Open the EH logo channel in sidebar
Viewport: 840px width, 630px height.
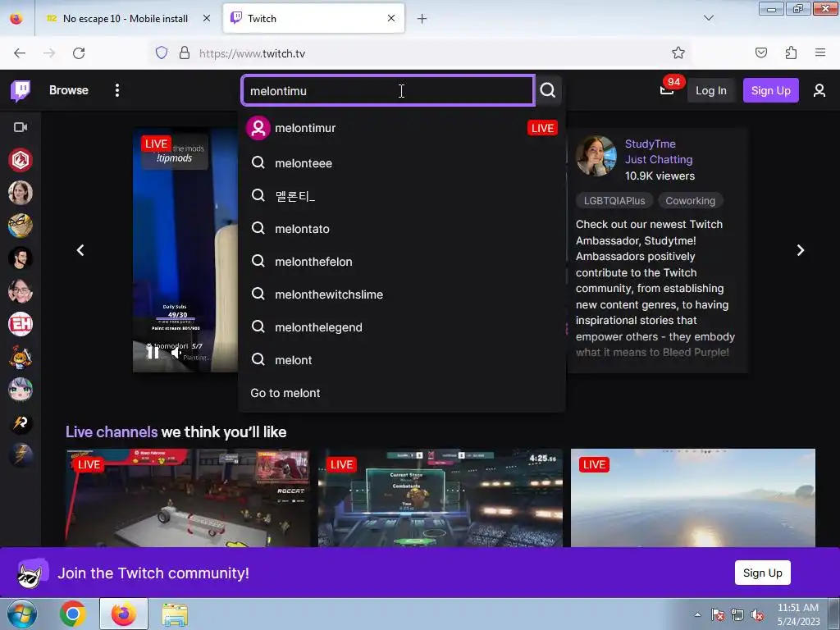click(21, 324)
